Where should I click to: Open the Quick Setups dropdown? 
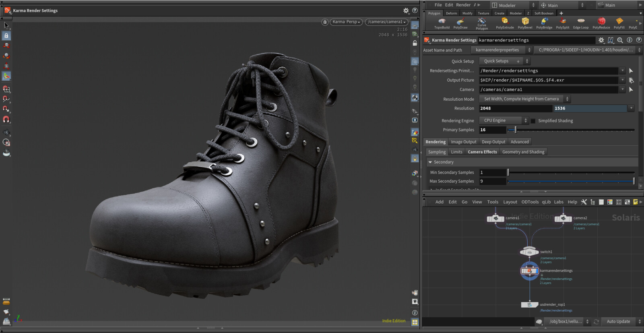coord(505,61)
